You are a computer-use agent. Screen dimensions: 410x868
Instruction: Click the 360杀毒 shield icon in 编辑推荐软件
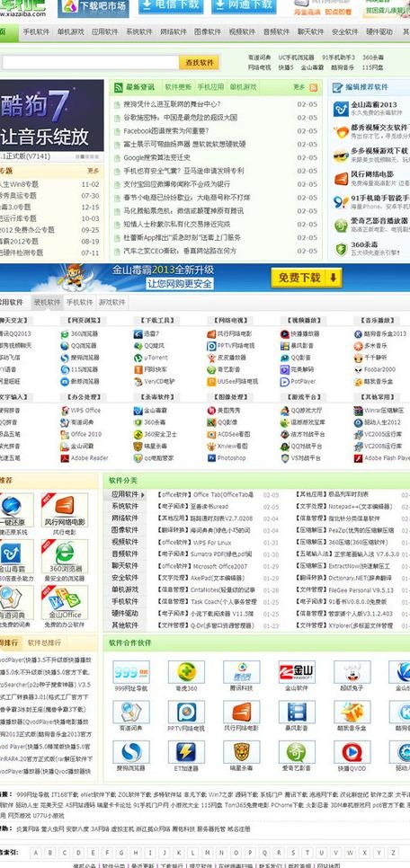pos(341,249)
